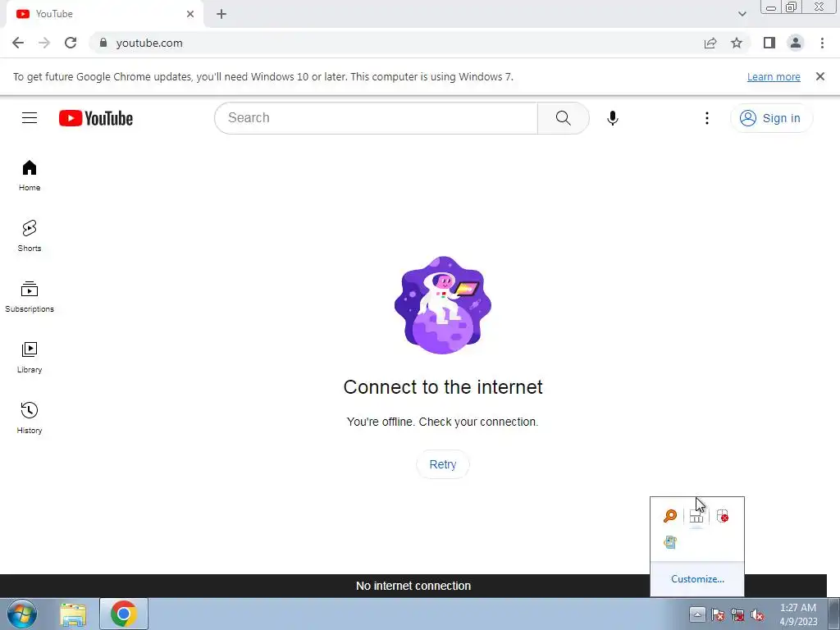Open Chrome three-dot menu
Image resolution: width=840 pixels, height=630 pixels.
coord(822,43)
